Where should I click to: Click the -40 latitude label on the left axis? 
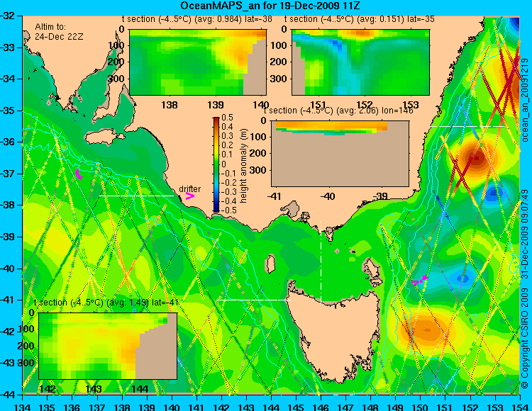(7, 269)
